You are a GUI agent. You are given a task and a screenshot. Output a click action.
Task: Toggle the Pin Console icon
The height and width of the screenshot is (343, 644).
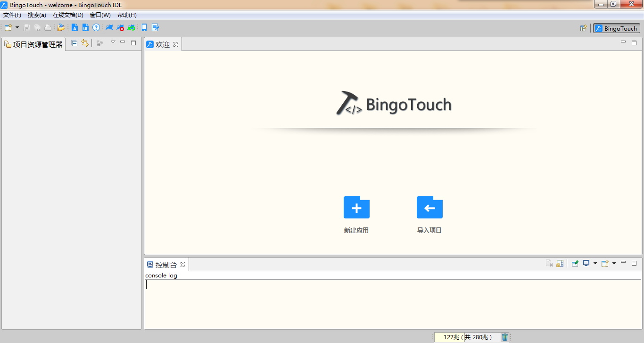click(x=575, y=263)
